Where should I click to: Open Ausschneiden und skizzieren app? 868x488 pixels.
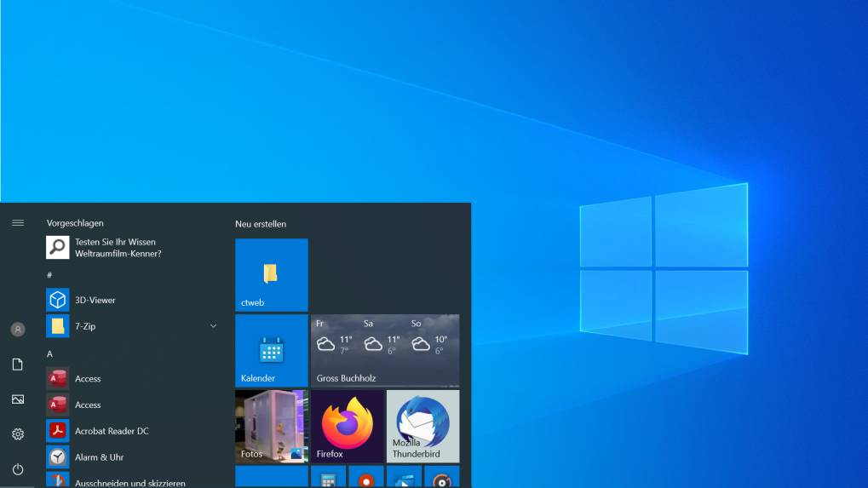click(133, 480)
